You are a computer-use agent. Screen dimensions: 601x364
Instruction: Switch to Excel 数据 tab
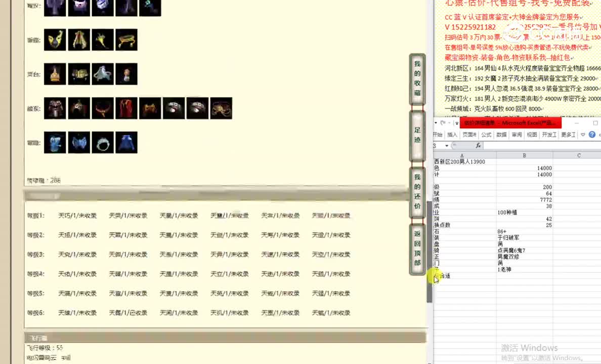tap(501, 134)
